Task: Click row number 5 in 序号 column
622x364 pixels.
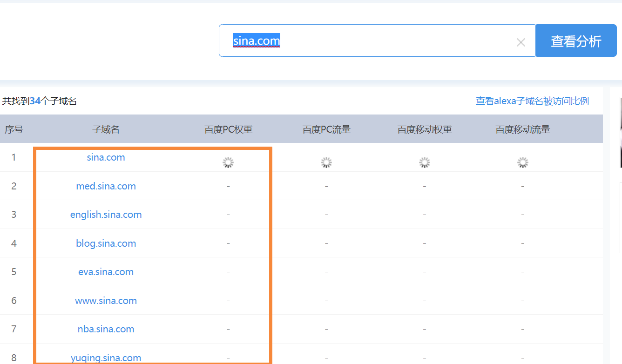Action: [x=14, y=272]
